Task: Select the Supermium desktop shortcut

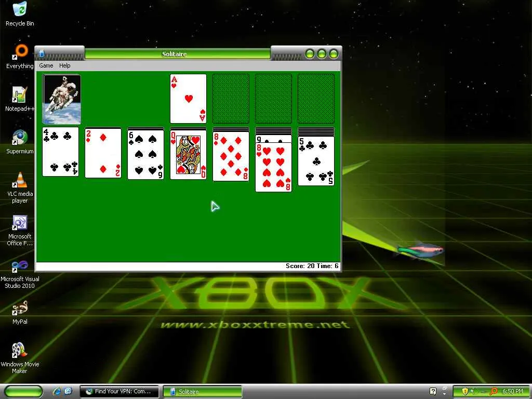Action: pyautogui.click(x=20, y=142)
